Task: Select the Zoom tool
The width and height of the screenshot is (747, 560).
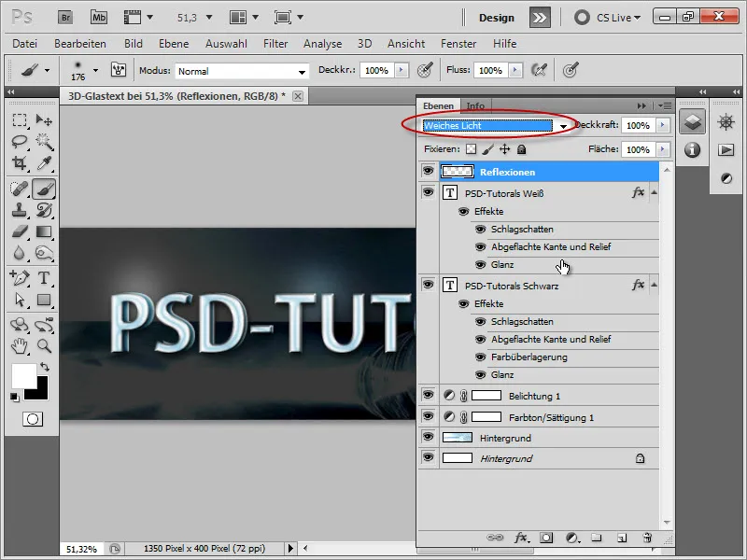Action: click(44, 345)
